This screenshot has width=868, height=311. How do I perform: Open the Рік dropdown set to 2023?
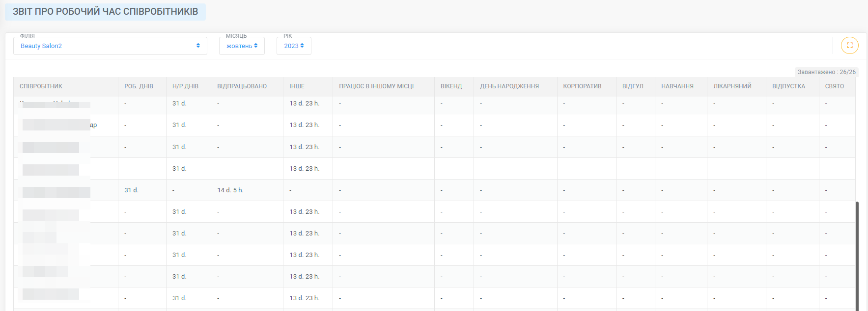click(294, 46)
